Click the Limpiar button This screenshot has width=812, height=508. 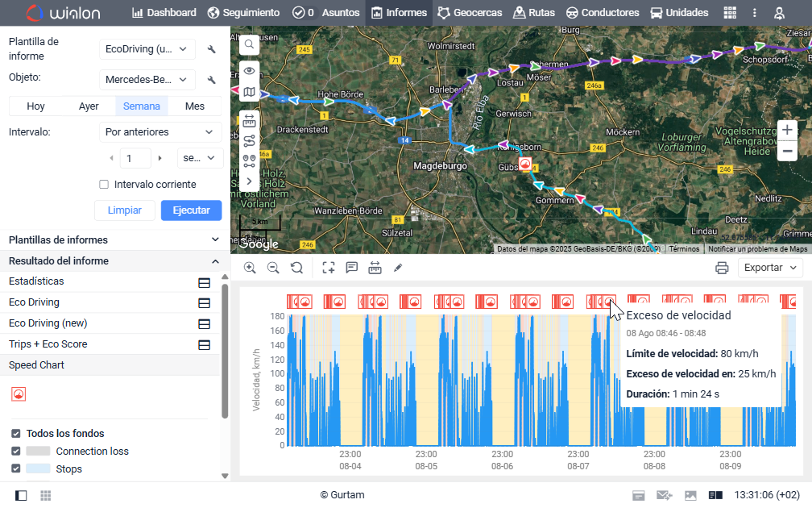click(x=124, y=210)
